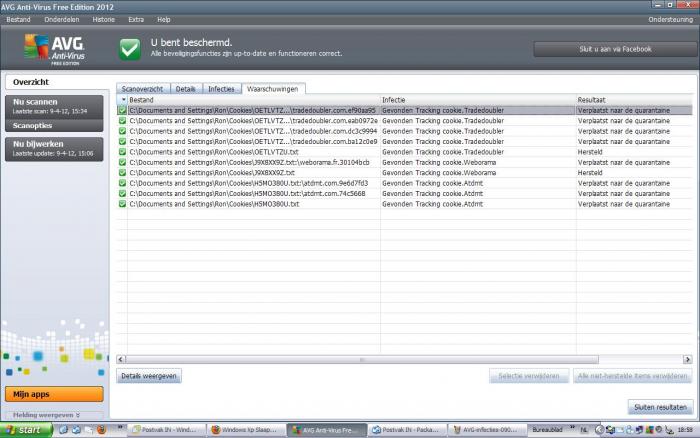The image size is (700, 438).
Task: Switch to the Scanoverzicht tab
Action: [x=142, y=89]
